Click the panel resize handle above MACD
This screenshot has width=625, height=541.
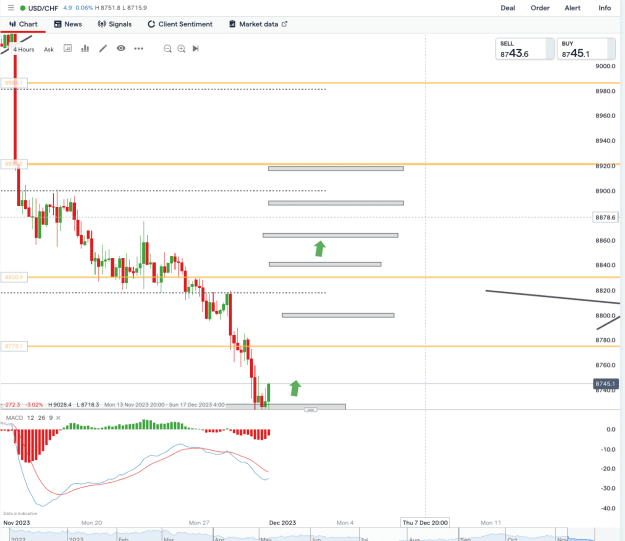pyautogui.click(x=311, y=409)
